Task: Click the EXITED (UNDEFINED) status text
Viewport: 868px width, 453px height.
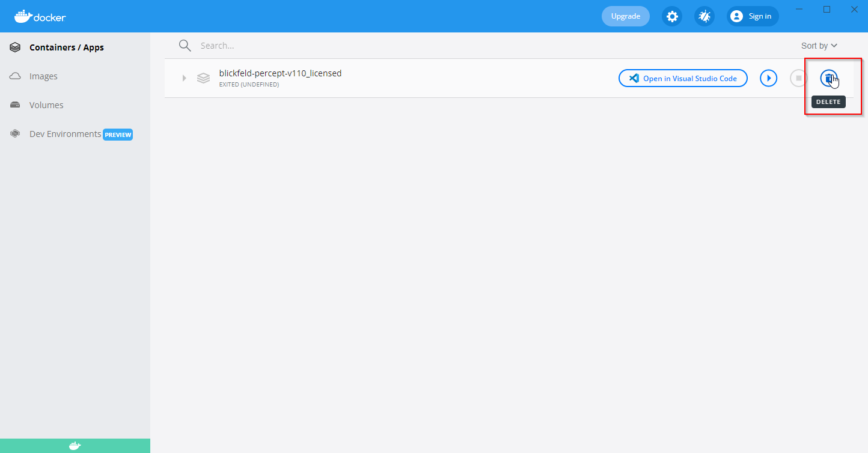Action: tap(249, 85)
